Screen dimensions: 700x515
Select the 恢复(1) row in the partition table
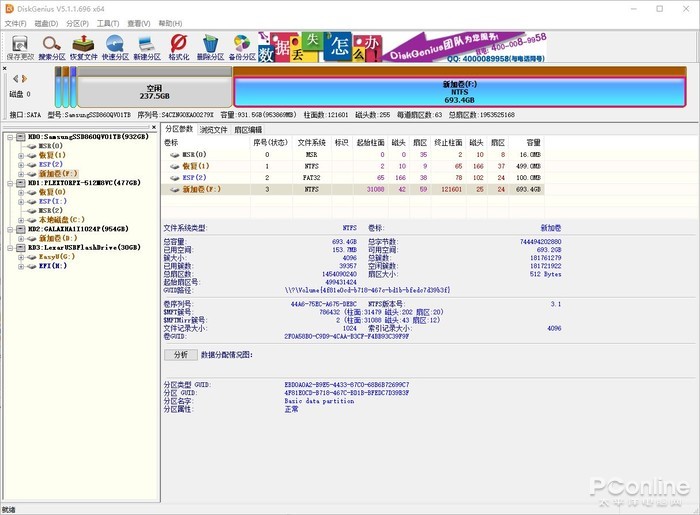pos(353,166)
